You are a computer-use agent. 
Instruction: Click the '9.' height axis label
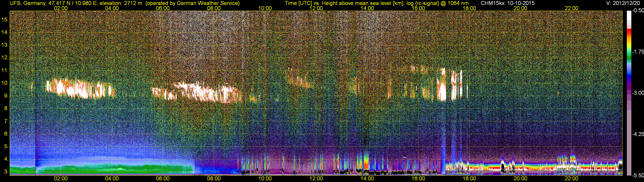[x=6, y=96]
